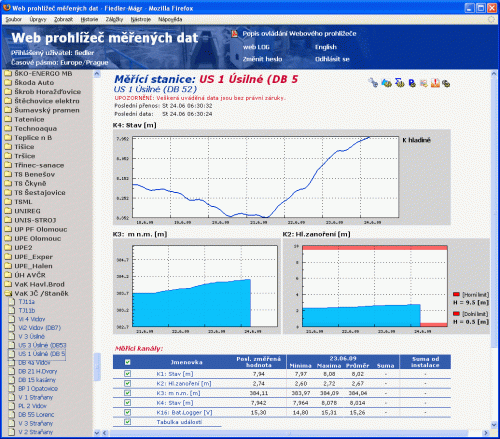Toggle the select-all checkbox in table header
The image size is (500, 439).
[x=128, y=362]
